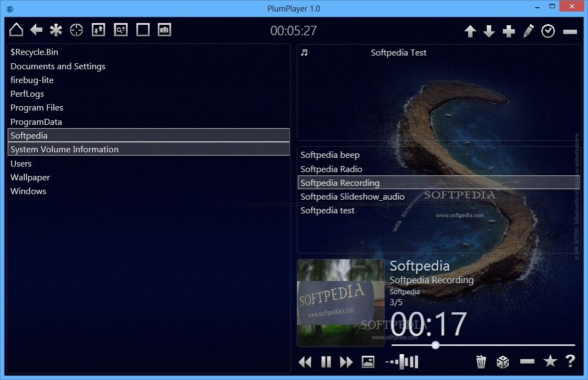The height and width of the screenshot is (380, 588).
Task: Open help with the question mark icon
Action: 570,361
